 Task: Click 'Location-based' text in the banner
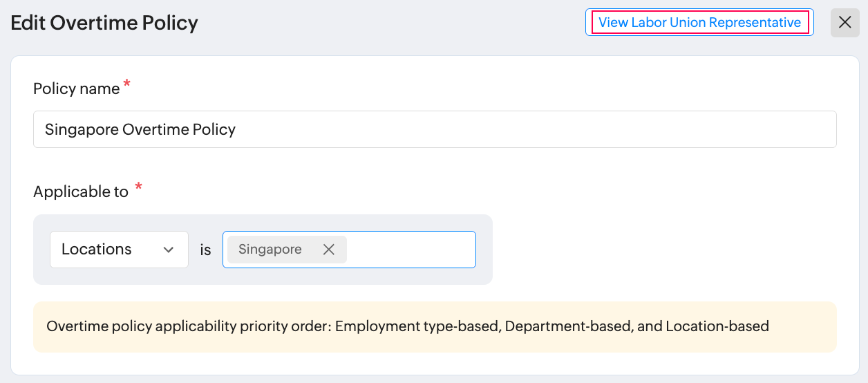[x=717, y=326]
